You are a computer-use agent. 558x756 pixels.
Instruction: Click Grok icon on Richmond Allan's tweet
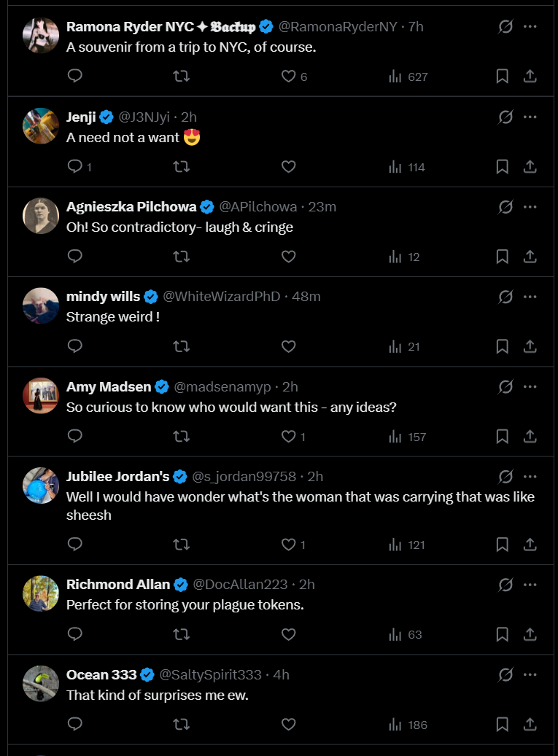tap(505, 585)
